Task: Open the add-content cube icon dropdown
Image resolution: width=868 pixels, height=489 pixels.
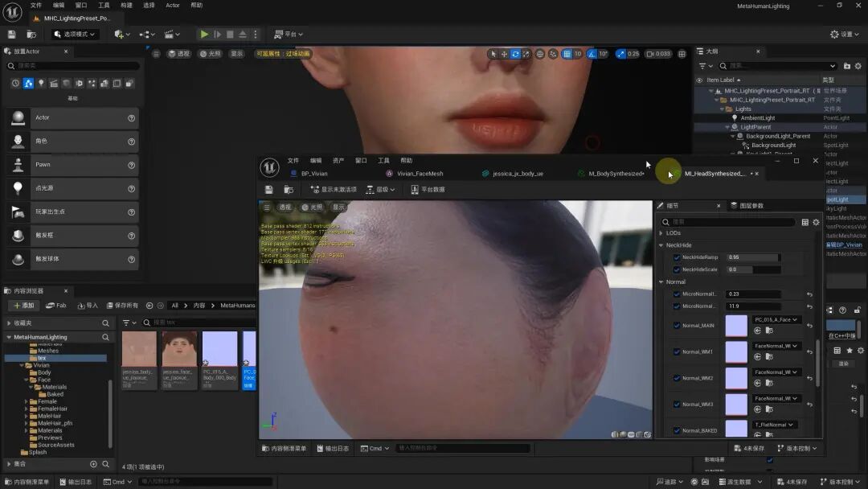Action: 121,35
